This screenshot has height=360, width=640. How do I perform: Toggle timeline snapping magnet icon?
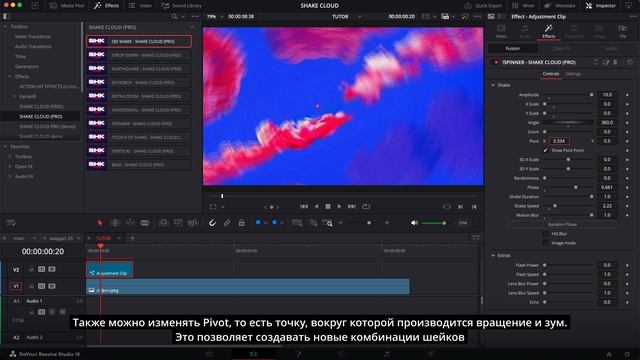click(x=212, y=223)
